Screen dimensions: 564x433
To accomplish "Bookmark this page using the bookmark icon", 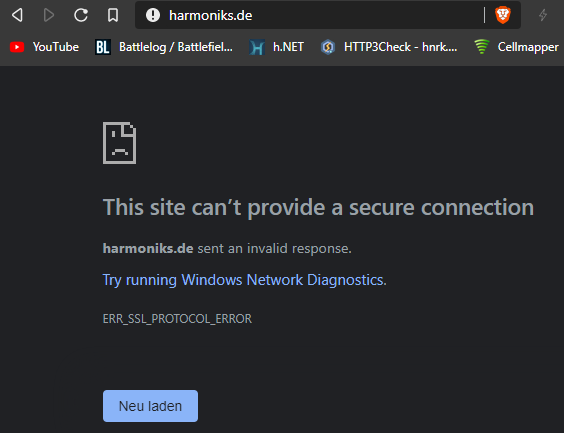I will click(x=113, y=15).
